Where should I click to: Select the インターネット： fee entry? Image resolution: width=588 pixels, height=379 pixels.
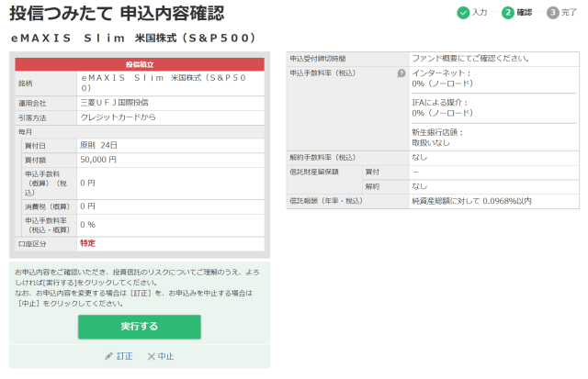[x=443, y=78]
